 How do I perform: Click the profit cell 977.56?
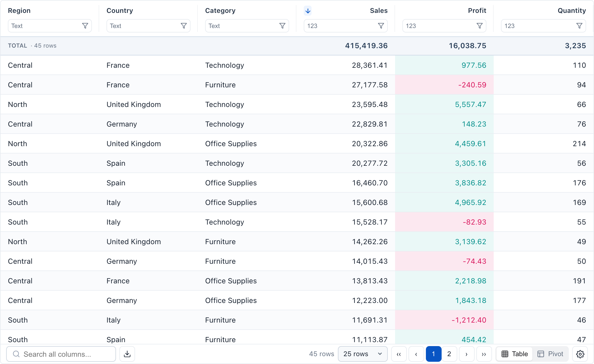point(444,65)
